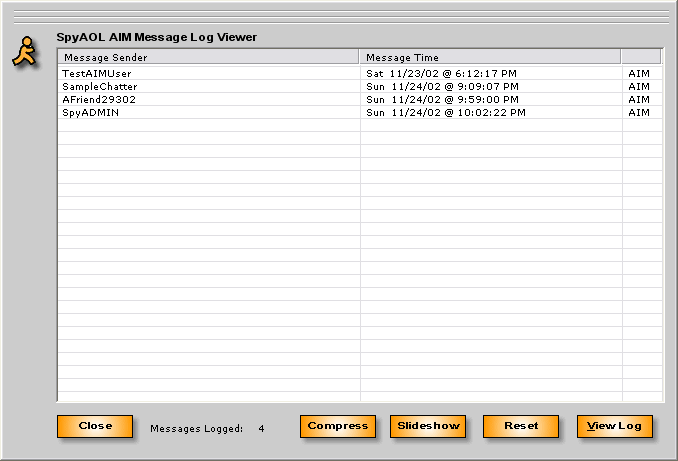Click the Close button
Image resolution: width=678 pixels, height=461 pixels.
pyautogui.click(x=95, y=426)
